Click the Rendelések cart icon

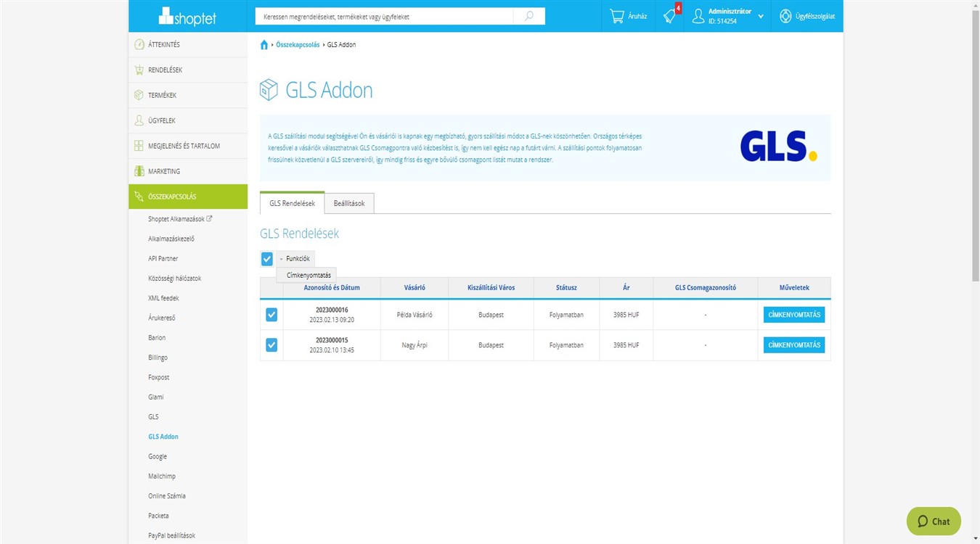click(139, 70)
